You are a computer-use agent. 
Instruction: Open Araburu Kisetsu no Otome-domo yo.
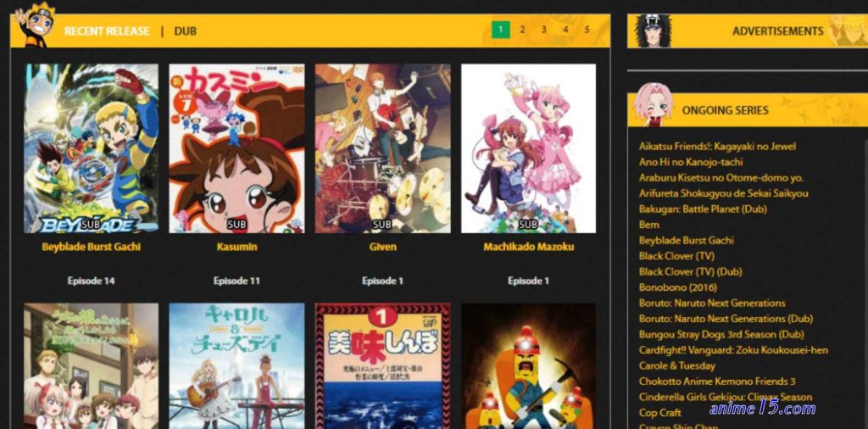721,178
